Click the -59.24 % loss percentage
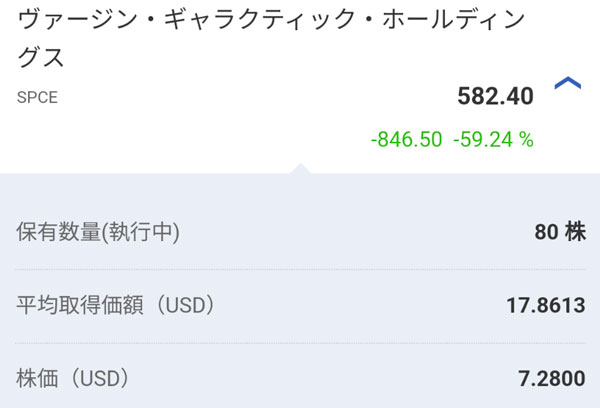Image resolution: width=600 pixels, height=408 pixels. tap(493, 140)
